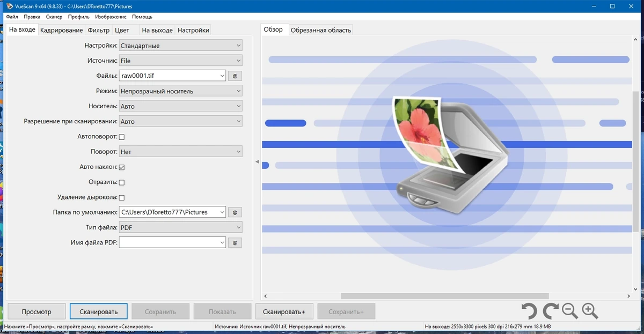Open the Поворот dropdown showing Нет
This screenshot has height=334, width=644.
click(x=180, y=152)
